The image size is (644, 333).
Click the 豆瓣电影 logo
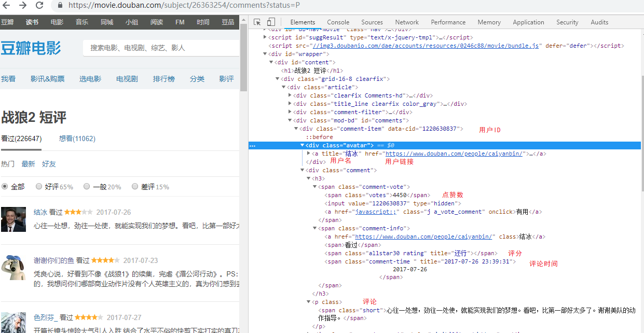coord(31,48)
